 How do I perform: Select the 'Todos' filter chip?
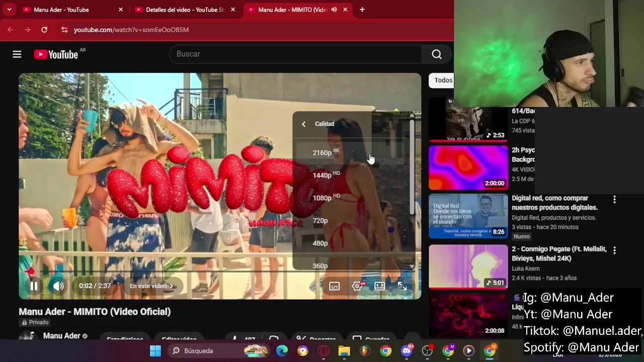coord(443,80)
